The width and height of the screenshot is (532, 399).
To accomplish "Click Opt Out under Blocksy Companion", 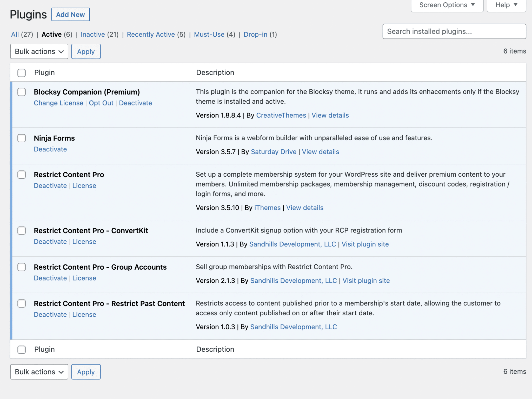I will (101, 103).
